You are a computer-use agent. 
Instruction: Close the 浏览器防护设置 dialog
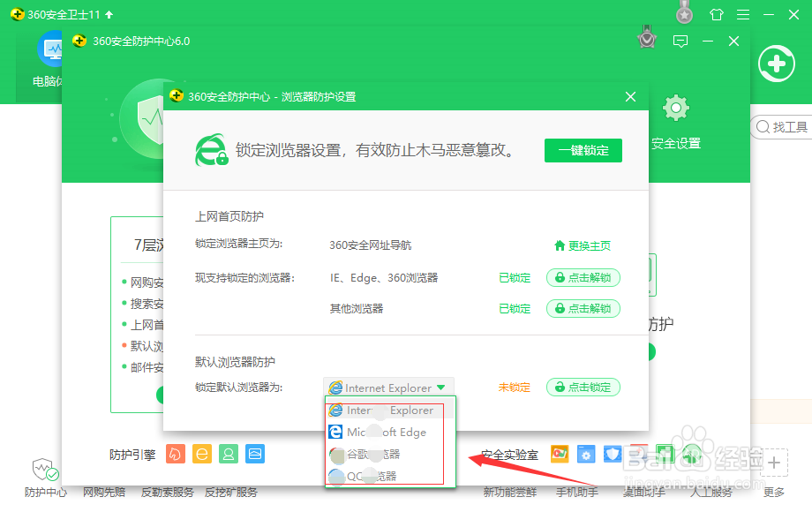click(x=630, y=97)
